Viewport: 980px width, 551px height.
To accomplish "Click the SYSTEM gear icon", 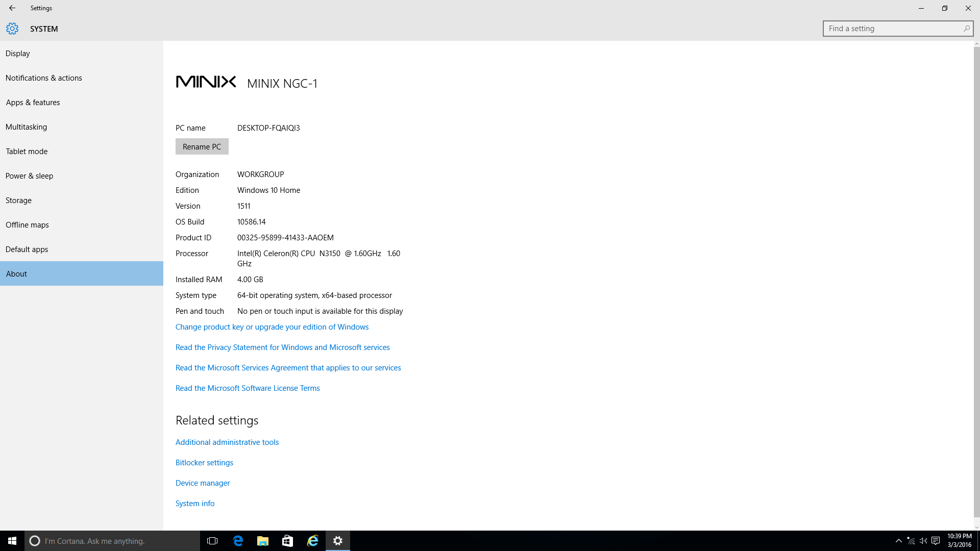I will pos(12,29).
